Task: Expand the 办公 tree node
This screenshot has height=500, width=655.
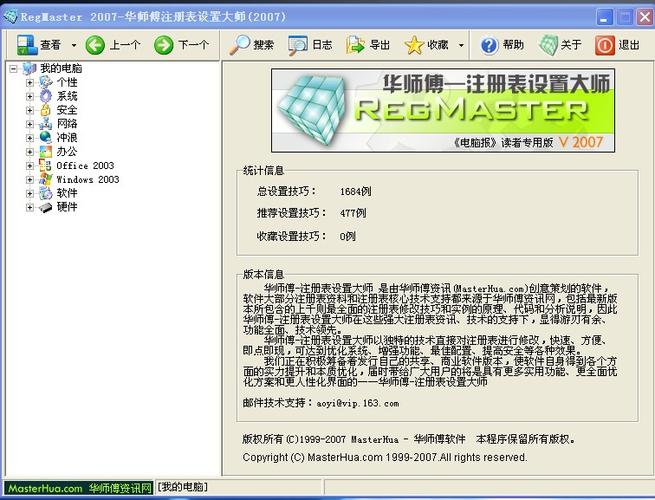Action: tap(30, 152)
